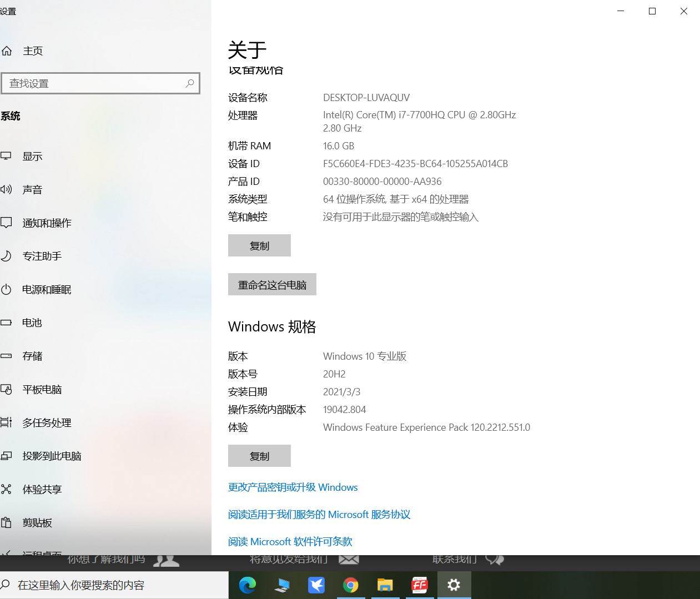Image resolution: width=700 pixels, height=599 pixels.
Task: Open the 电源和睡眠 page
Action: pyautogui.click(x=47, y=290)
